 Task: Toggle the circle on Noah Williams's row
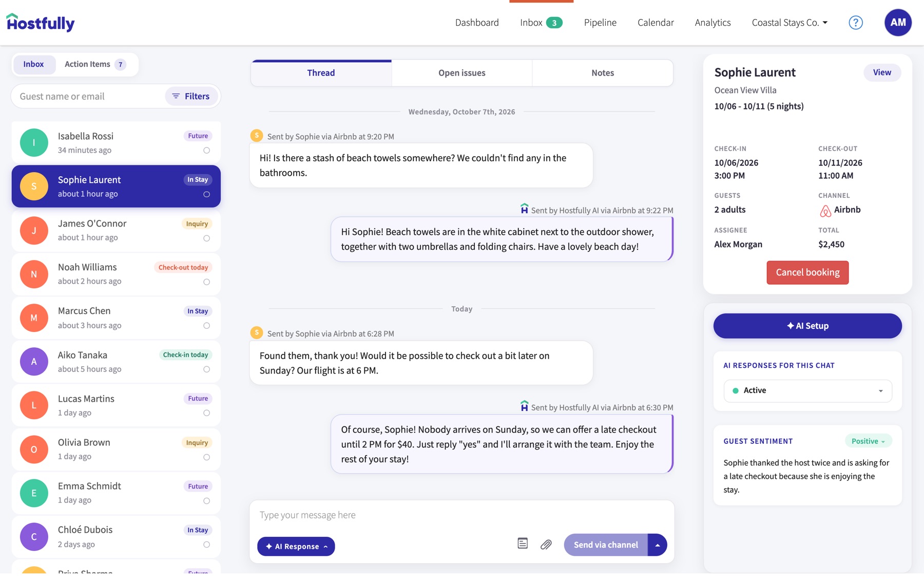pos(206,282)
